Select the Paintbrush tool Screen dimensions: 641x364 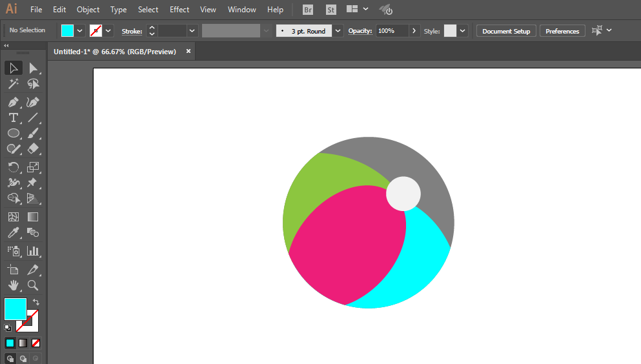click(33, 133)
